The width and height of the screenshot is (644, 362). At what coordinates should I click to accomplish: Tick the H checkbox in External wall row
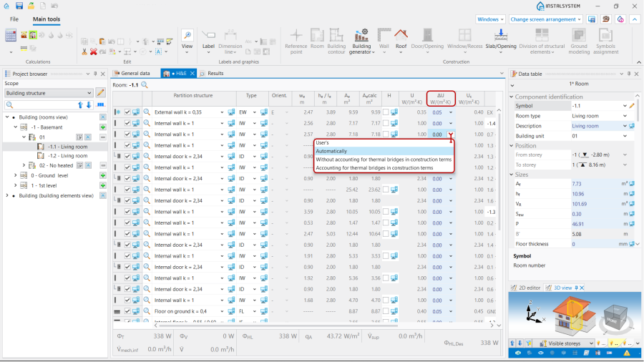tap(386, 112)
